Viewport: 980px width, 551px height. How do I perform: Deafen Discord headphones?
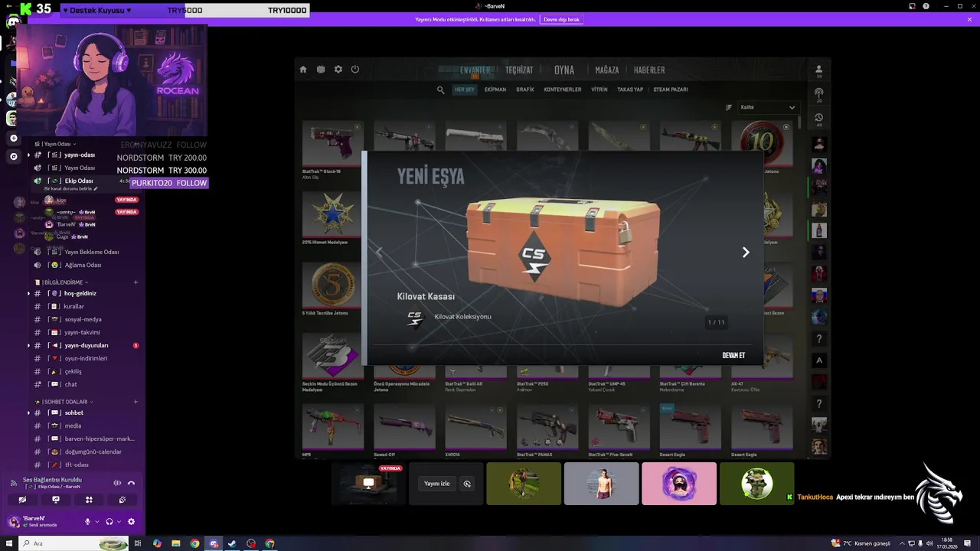tap(109, 522)
